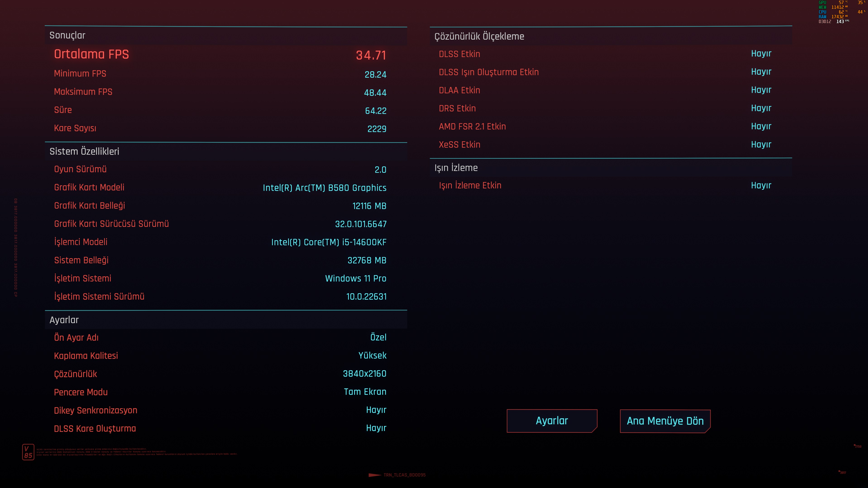868x488 pixels.
Task: Click the Kaplama Kalitesi Yüksek value
Action: coord(372,356)
